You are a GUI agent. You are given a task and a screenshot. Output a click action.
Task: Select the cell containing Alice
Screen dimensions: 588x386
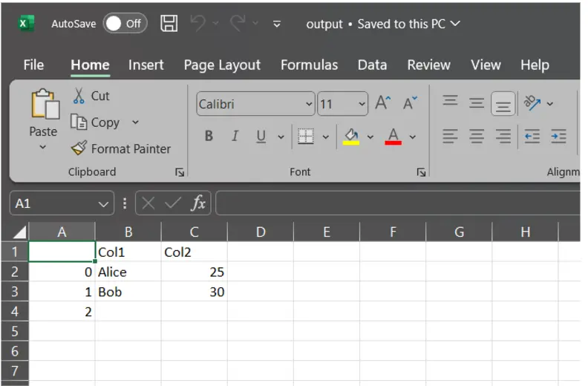pos(128,272)
